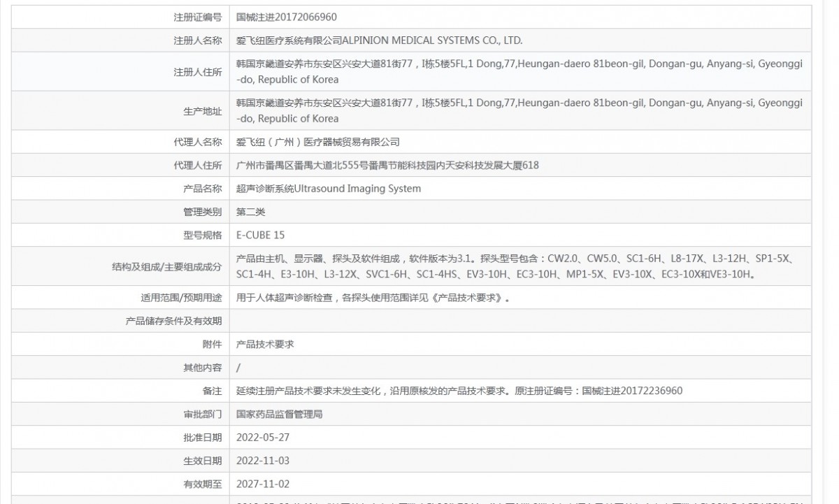
Task: Click the 代理人住所 label
Action: click(x=198, y=166)
